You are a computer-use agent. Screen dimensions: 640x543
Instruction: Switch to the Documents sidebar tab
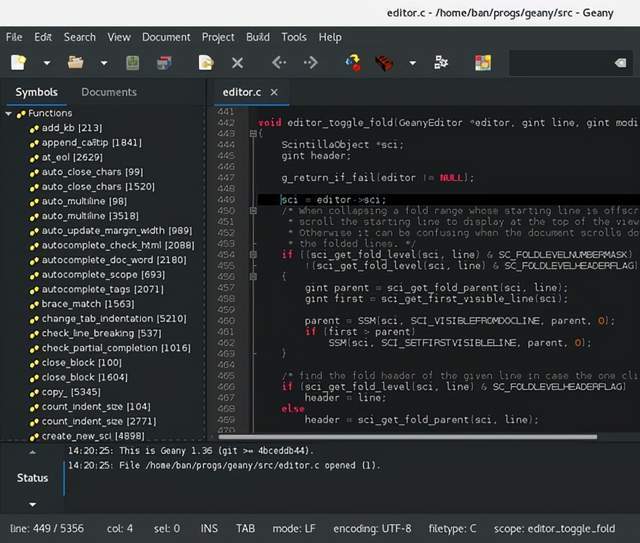click(x=108, y=92)
